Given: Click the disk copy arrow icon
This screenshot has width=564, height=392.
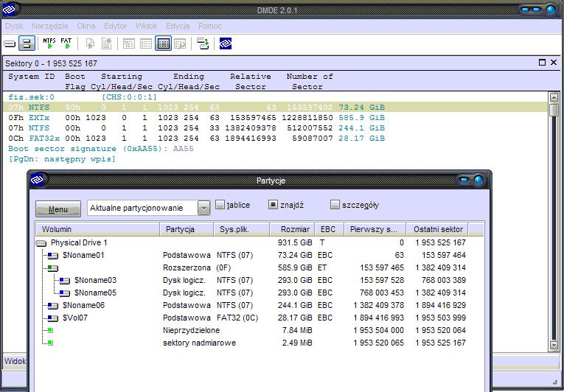Looking at the screenshot, I should click(x=203, y=43).
